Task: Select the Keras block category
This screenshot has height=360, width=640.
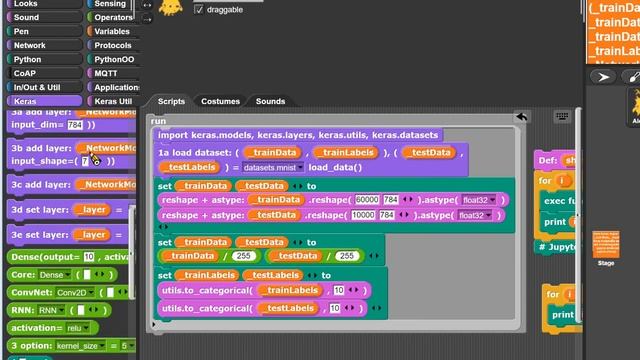Action: pos(44,101)
